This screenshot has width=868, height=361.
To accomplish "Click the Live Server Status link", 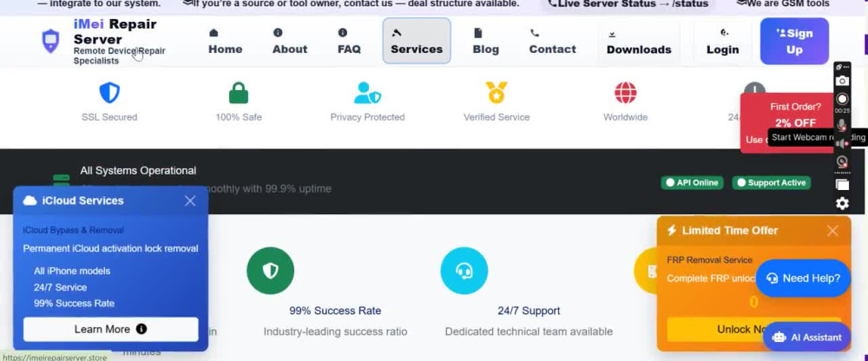I will click(x=628, y=3).
